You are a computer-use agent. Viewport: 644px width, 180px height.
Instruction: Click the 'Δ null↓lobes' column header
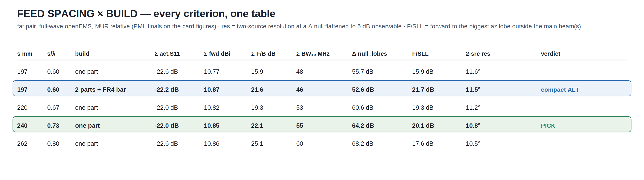click(369, 54)
